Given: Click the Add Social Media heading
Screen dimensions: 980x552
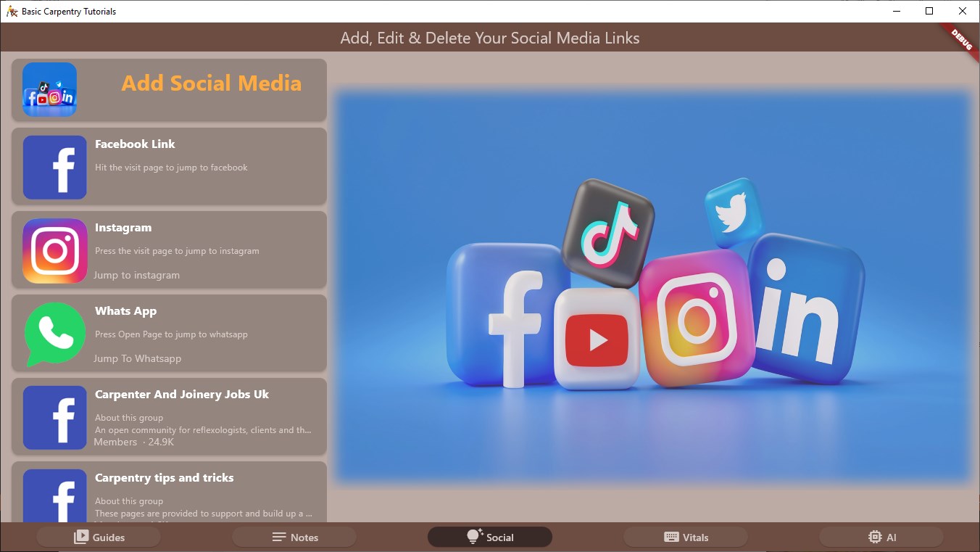Looking at the screenshot, I should pyautogui.click(x=211, y=83).
